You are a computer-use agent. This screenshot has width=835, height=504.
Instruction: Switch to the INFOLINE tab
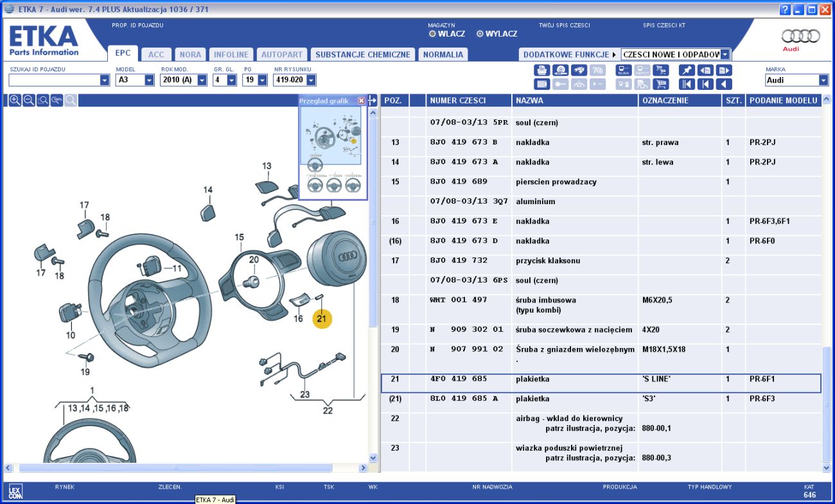pyautogui.click(x=231, y=55)
